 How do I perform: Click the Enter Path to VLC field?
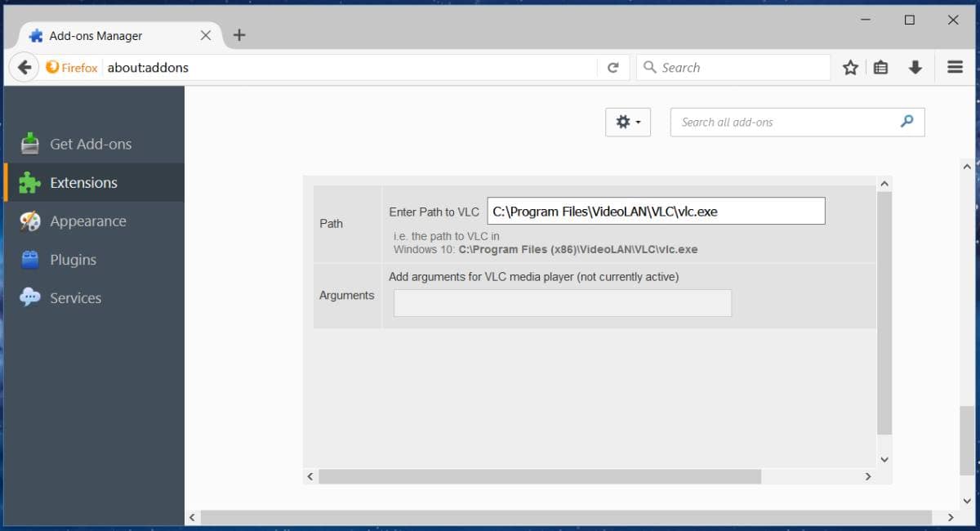(656, 211)
